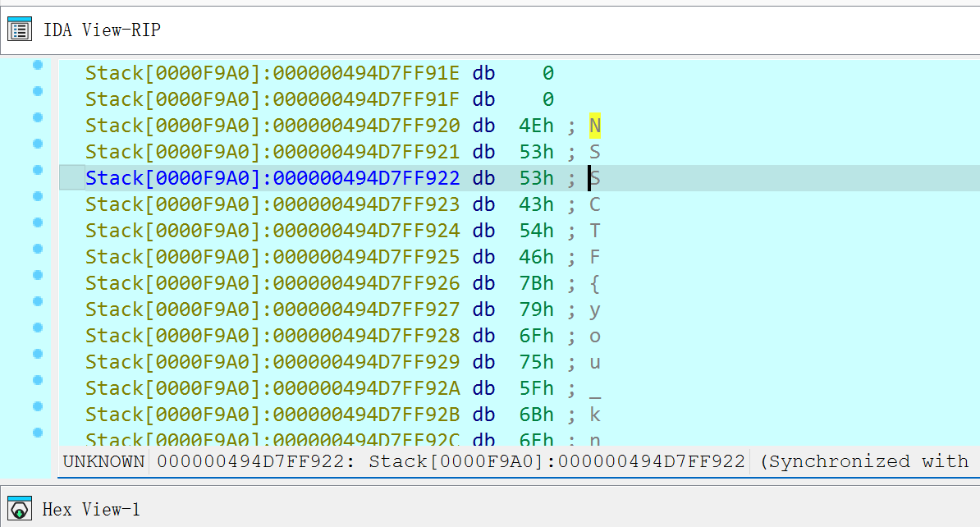The height and width of the screenshot is (527, 980).
Task: Click the hex value 6Bh
Action: pos(536,415)
